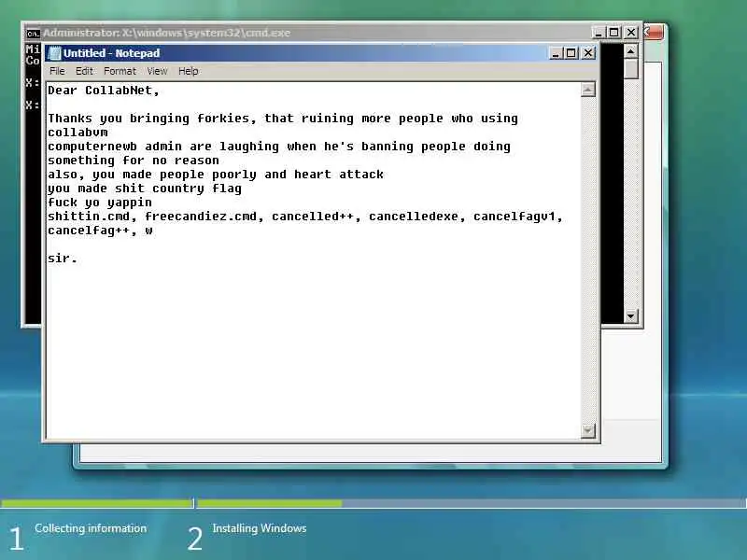Viewport: 747px width, 560px height.
Task: Click the word 'collabvm' in Notepad
Action: [78, 133]
